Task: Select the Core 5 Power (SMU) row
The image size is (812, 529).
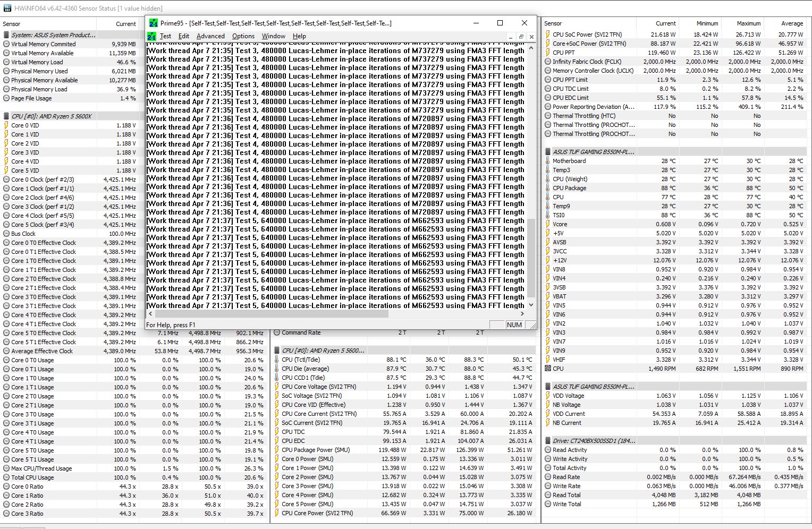Action: pos(404,504)
